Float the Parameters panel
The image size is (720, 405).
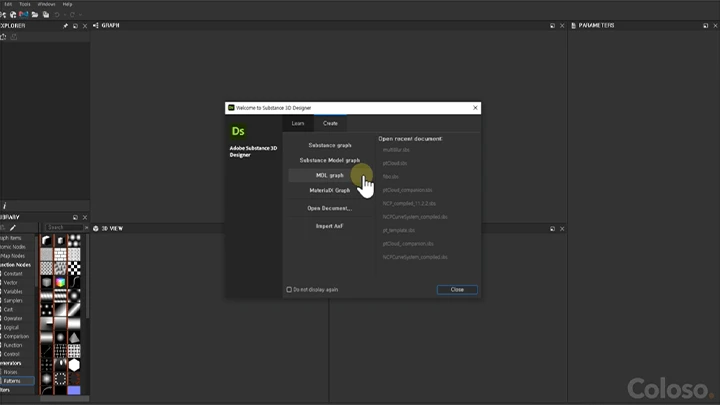coord(706,26)
